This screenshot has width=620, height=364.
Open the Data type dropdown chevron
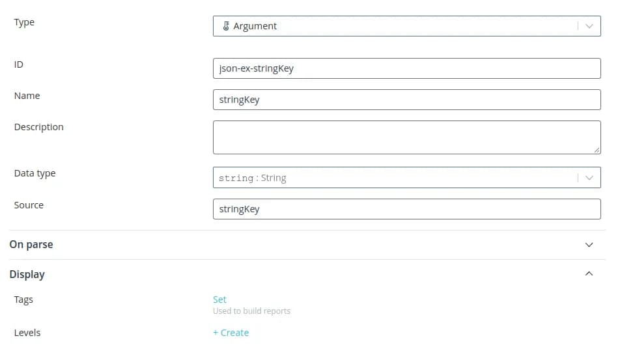click(589, 178)
